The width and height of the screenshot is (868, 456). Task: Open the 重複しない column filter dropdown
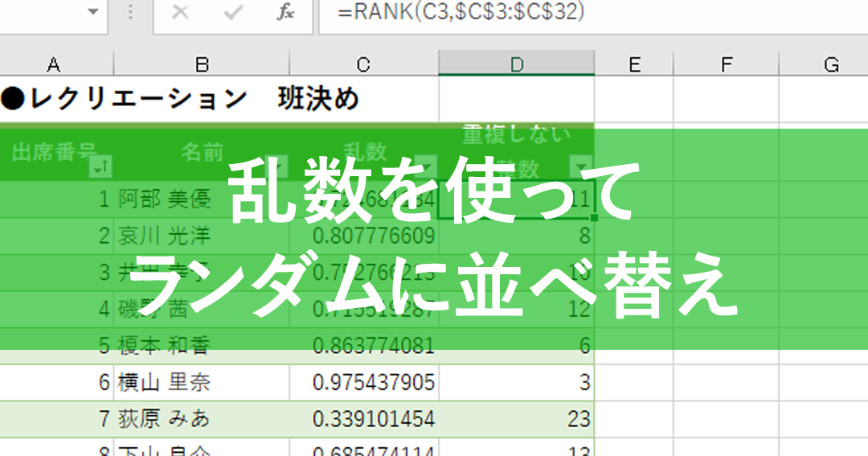click(x=581, y=166)
